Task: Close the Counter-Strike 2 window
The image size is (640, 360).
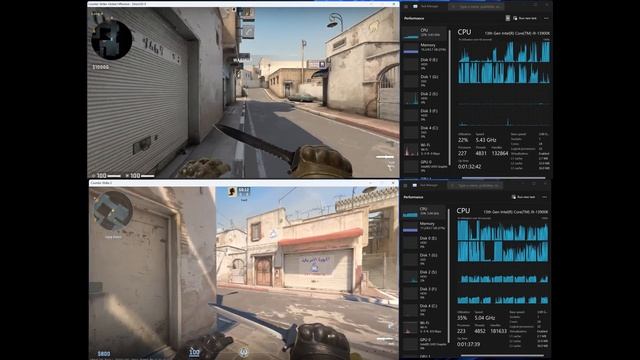Action: pos(393,183)
